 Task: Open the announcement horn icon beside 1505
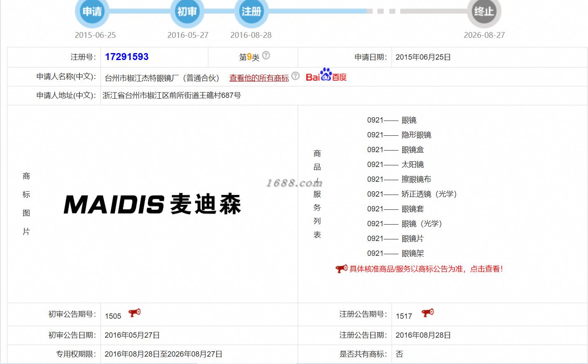pyautogui.click(x=135, y=313)
